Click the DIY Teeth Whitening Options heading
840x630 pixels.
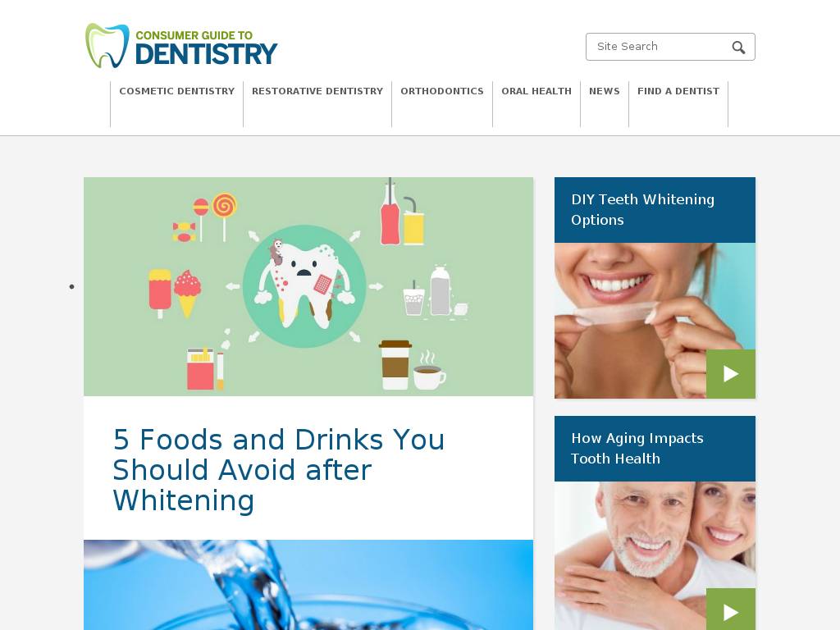642,209
